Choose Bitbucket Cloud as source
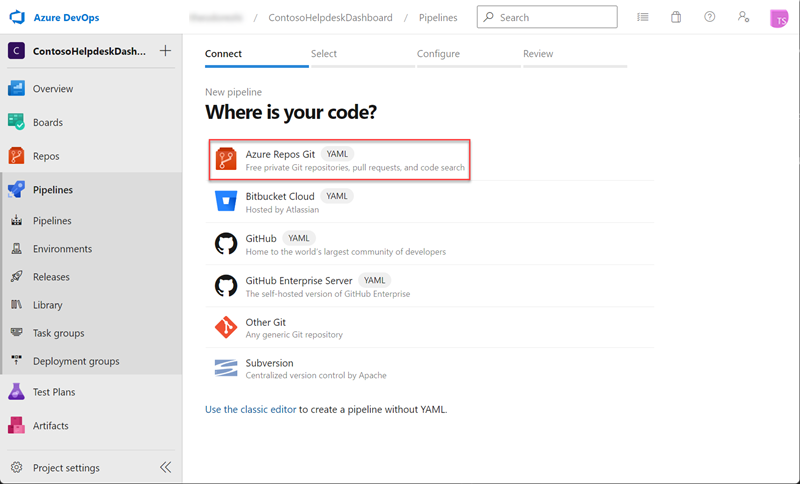The height and width of the screenshot is (484, 800). pos(430,202)
